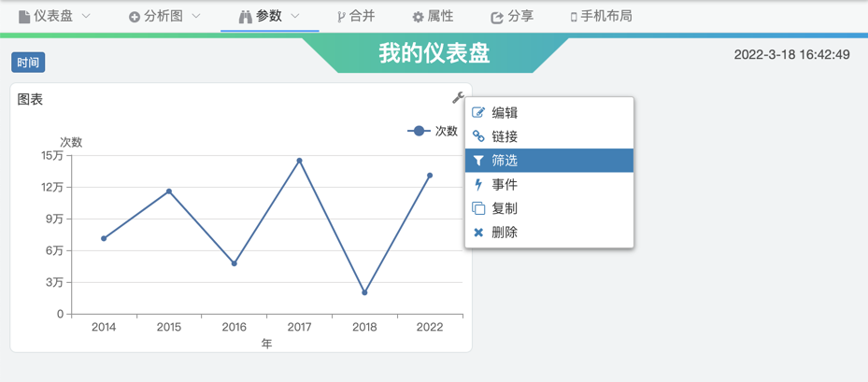The image size is (868, 382).
Task: Select the 合并 toolbar item
Action: coord(356,16)
